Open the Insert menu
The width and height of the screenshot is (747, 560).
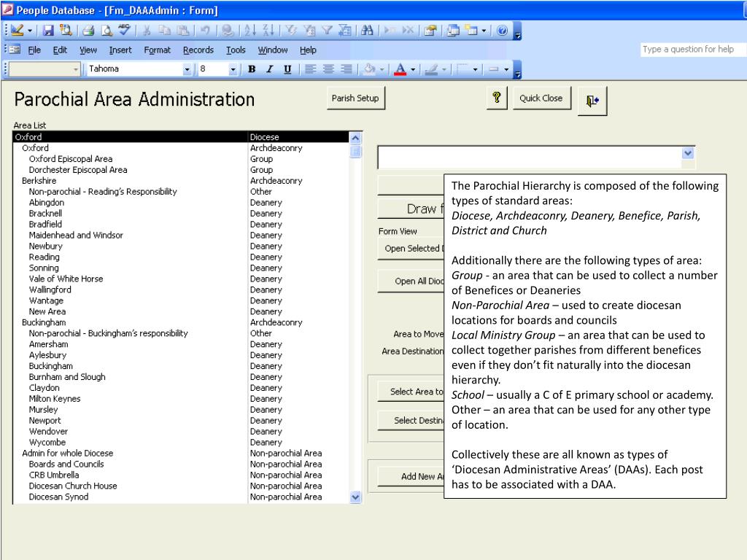coord(120,50)
